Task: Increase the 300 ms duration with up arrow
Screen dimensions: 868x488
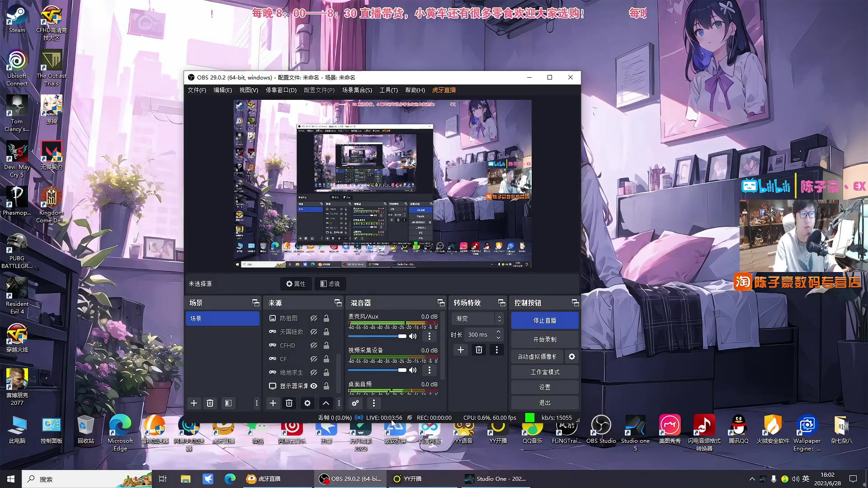Action: (x=498, y=332)
